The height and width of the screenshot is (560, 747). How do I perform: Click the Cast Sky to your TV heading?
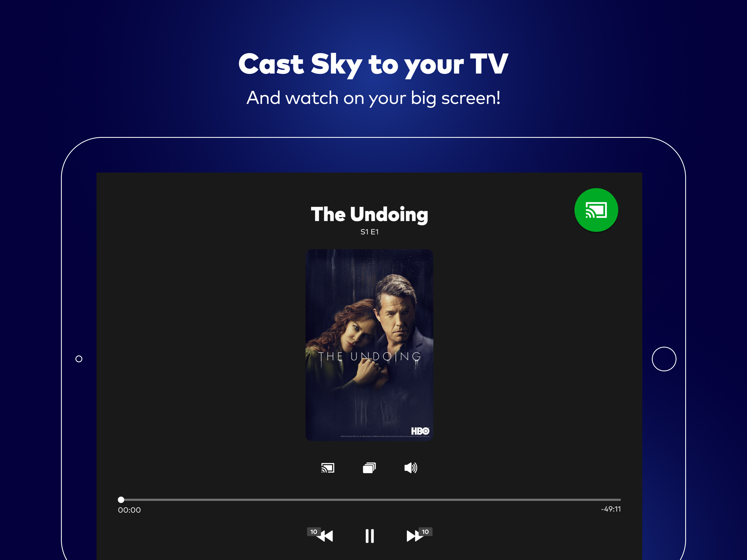click(x=373, y=65)
